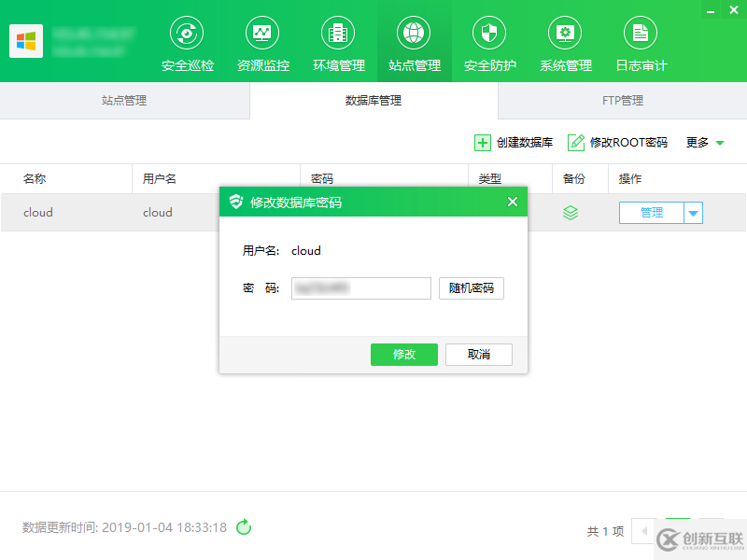The image size is (747, 560).
Task: Confirm with the green 修改 button
Action: tap(404, 355)
